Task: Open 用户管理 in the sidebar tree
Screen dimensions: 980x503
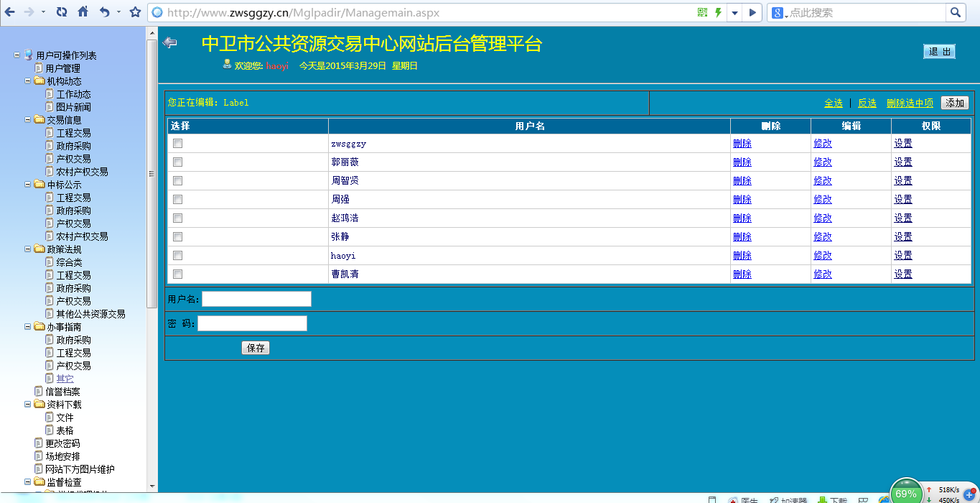Action: pyautogui.click(x=63, y=68)
